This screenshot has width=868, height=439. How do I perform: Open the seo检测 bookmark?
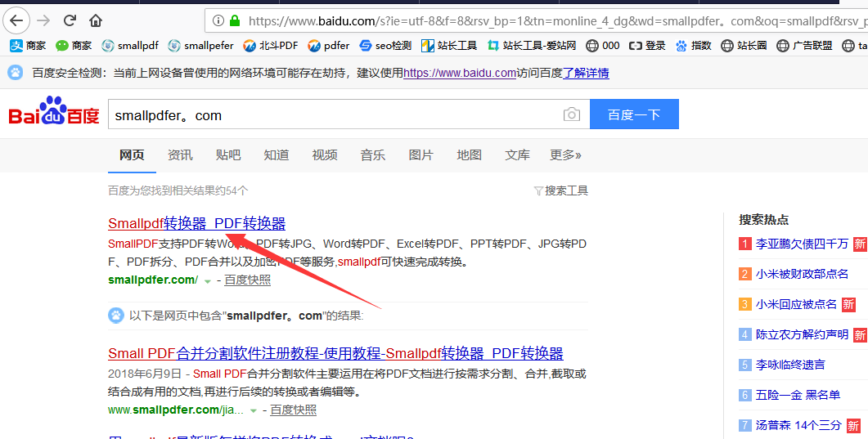point(385,46)
